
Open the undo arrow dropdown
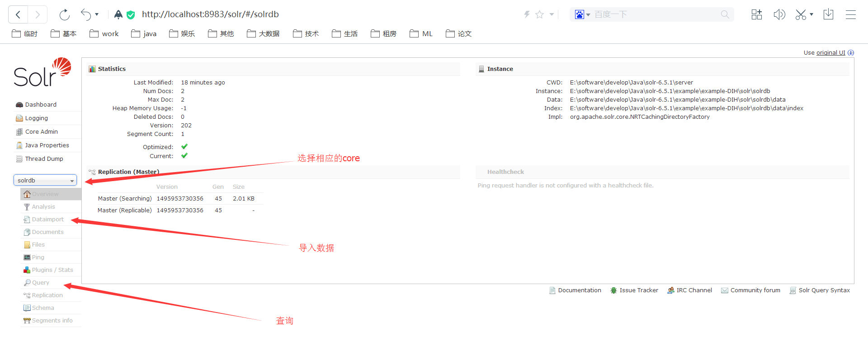coord(97,14)
